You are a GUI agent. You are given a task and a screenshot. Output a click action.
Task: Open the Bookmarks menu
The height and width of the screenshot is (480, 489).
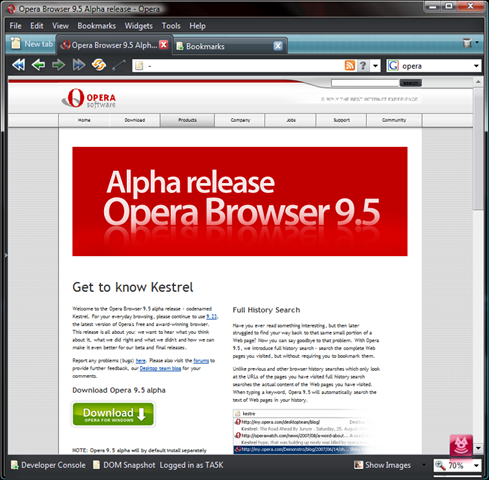[x=97, y=26]
